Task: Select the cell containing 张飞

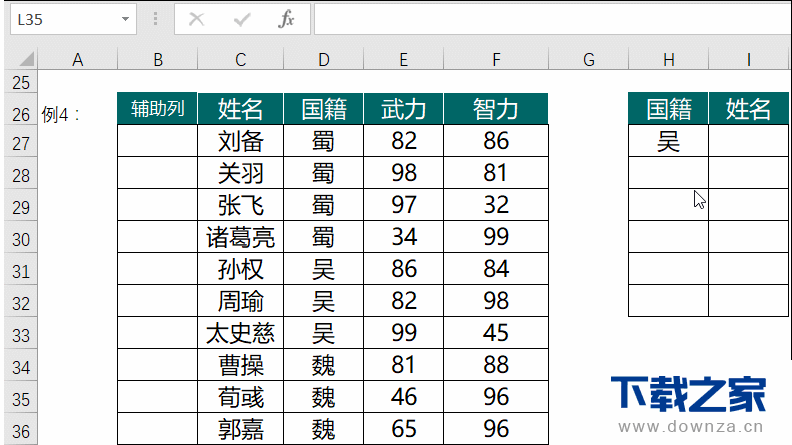Action: [x=240, y=205]
